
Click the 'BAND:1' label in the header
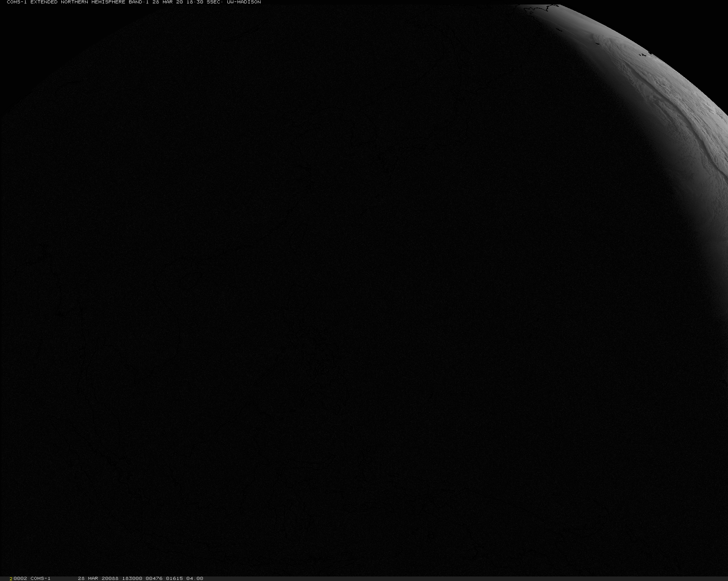point(139,2)
